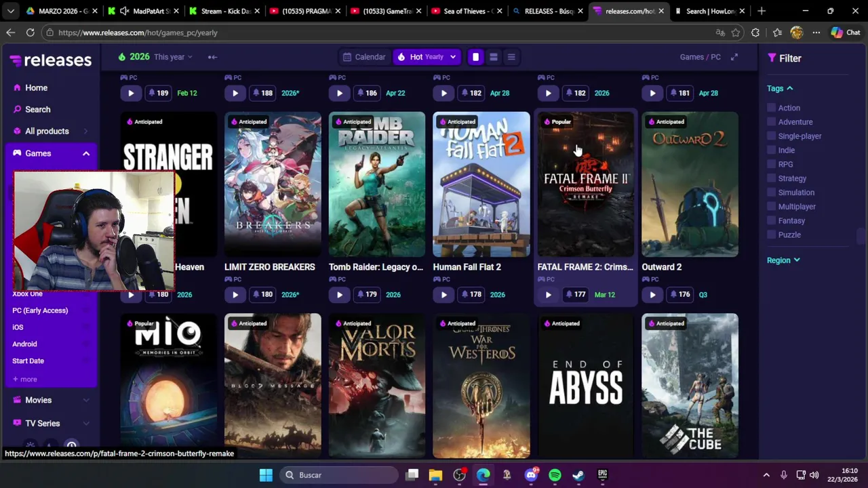Click bell follow button showing 179
Screen dimensions: 868x488
(x=366, y=295)
